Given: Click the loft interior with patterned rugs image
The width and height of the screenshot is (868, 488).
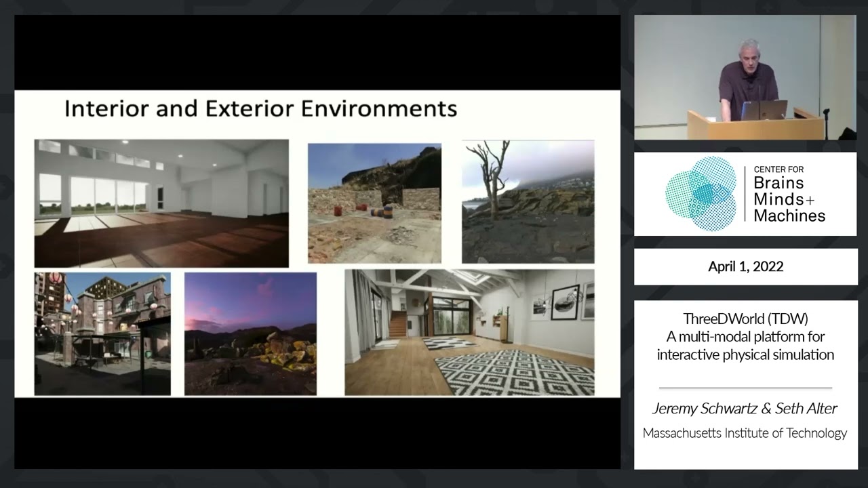Looking at the screenshot, I should tap(469, 333).
